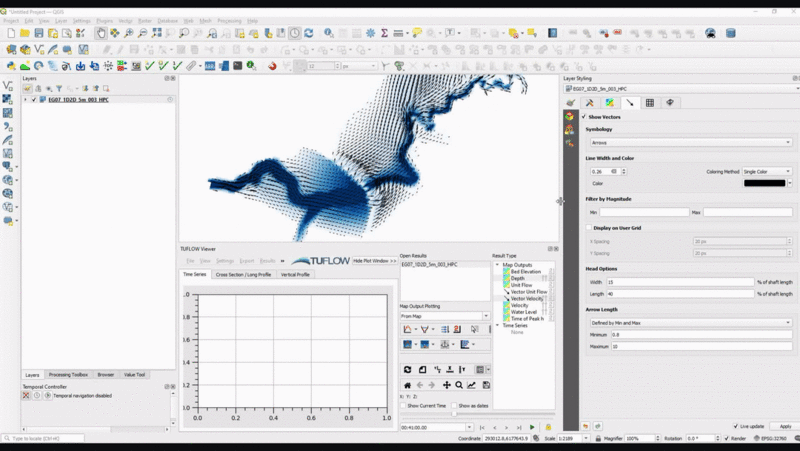Click the Save Project disk icon

tap(39, 33)
